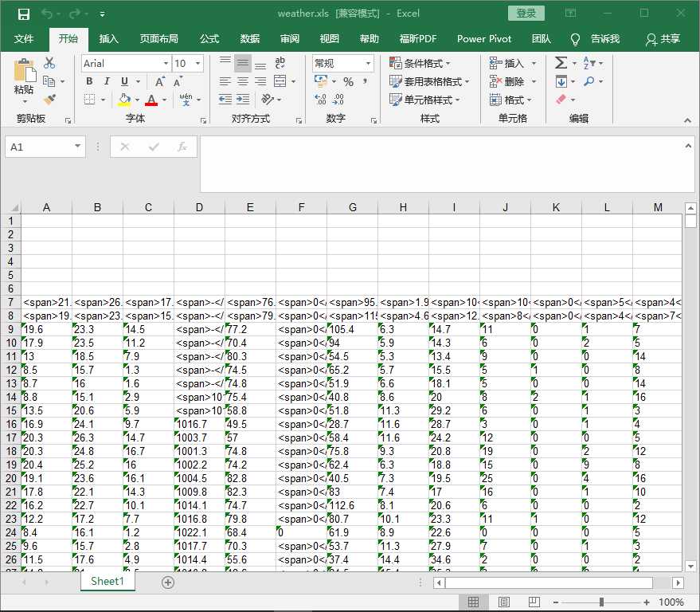Open the fill color dropdown arrow

(x=137, y=100)
